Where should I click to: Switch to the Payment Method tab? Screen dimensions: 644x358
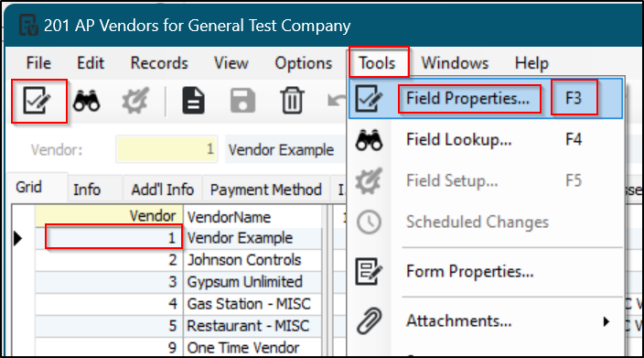(265, 190)
